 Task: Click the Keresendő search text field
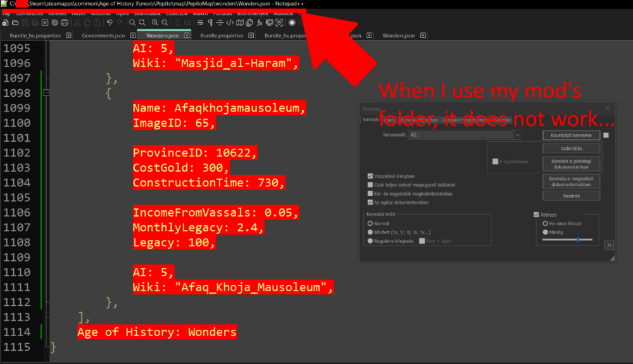point(461,135)
